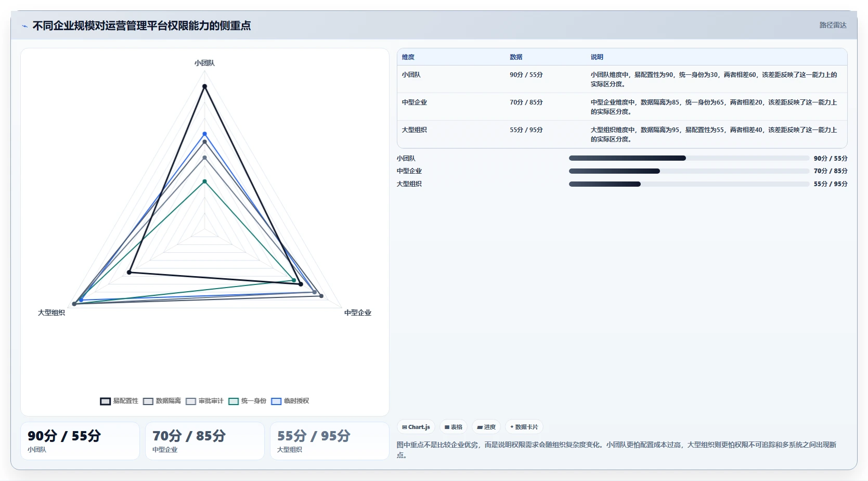Click the 统一身份 green point on 小团队 axis
Screen dimensions: 868x481
pos(204,181)
